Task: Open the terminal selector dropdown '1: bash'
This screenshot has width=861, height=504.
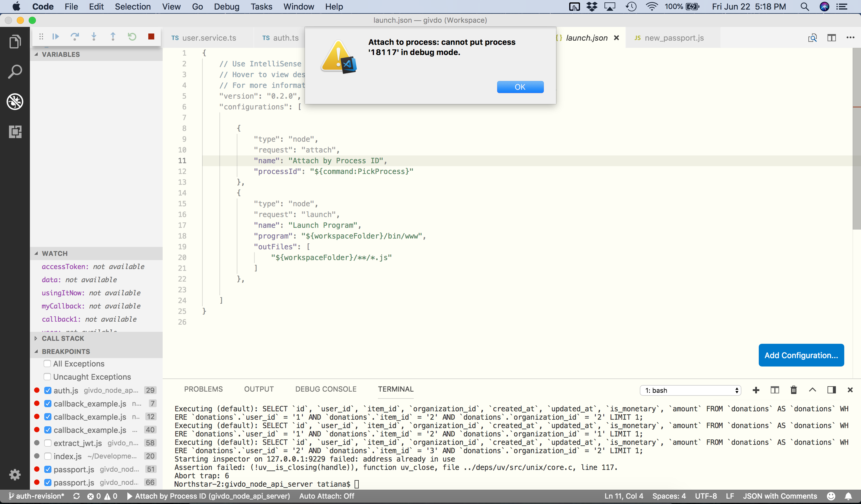Action: click(x=690, y=390)
